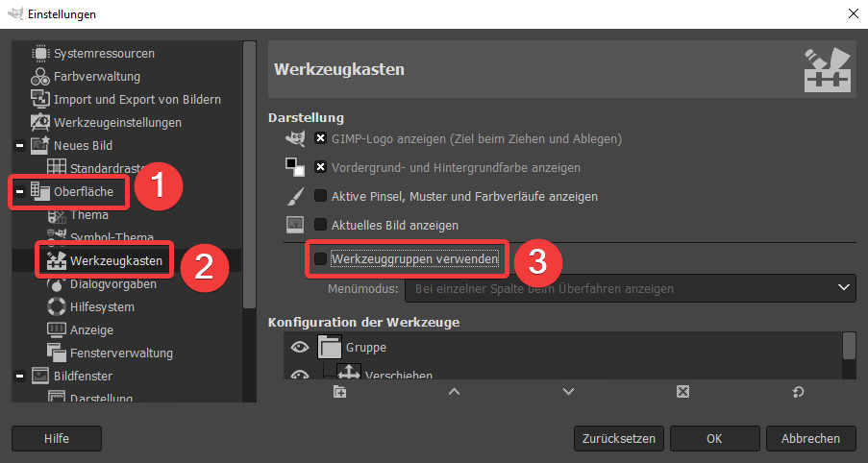
Task: Select Farbverwaltung in the sidebar
Action: (97, 76)
